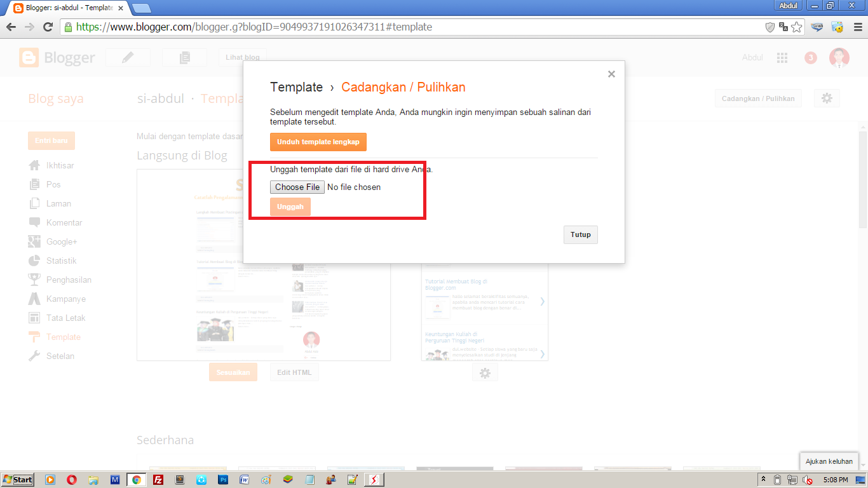
Task: Click the profile avatar photo
Action: [839, 58]
